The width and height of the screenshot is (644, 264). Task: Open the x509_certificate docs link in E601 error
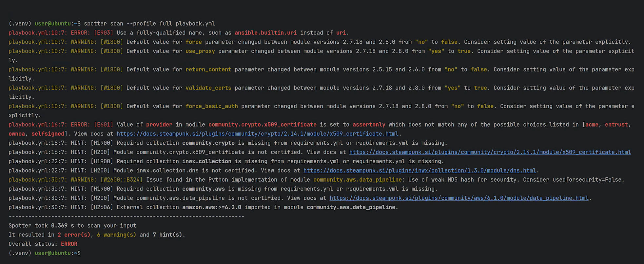point(257,134)
